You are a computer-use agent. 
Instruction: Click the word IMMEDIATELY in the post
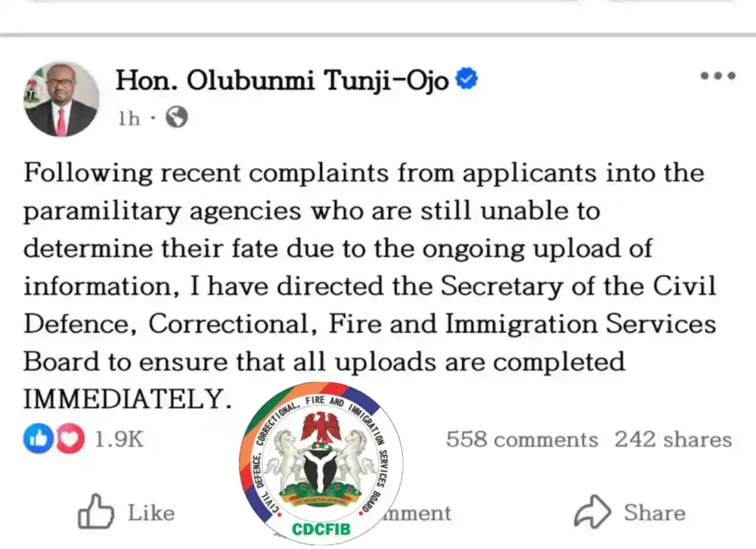click(128, 399)
